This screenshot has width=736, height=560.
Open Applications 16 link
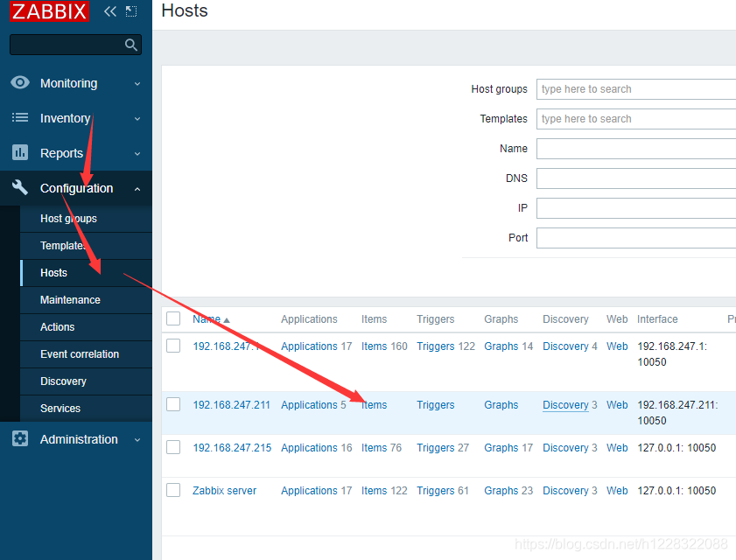(309, 448)
